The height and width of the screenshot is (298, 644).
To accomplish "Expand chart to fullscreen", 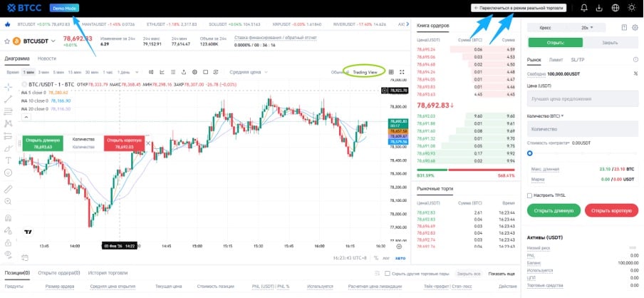I will pos(402,72).
